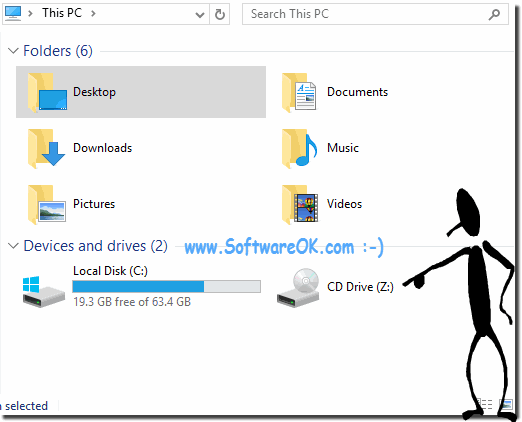Click the Downloads label text
This screenshot has width=522, height=422.
click(103, 148)
